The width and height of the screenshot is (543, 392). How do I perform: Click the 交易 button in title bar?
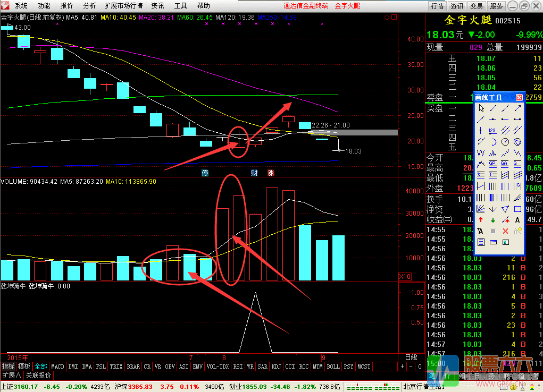(477, 6)
